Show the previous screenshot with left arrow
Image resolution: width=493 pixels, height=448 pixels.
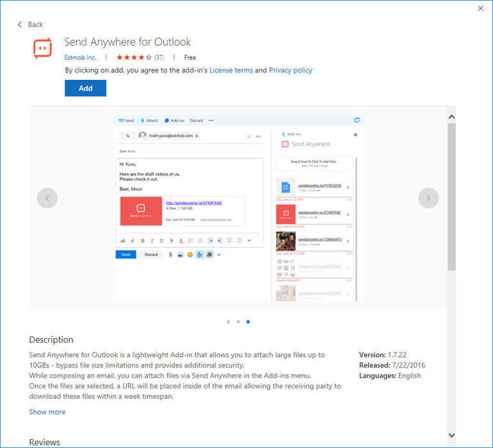47,198
